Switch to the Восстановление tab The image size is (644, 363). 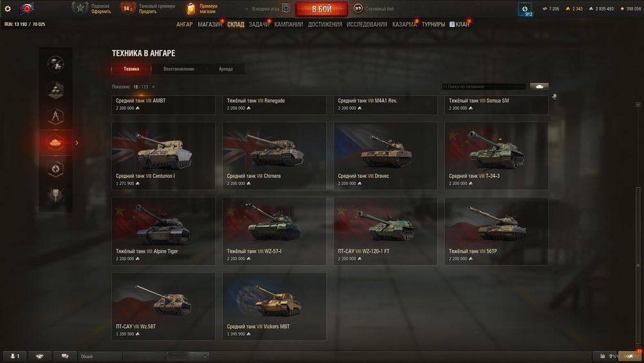(x=178, y=69)
